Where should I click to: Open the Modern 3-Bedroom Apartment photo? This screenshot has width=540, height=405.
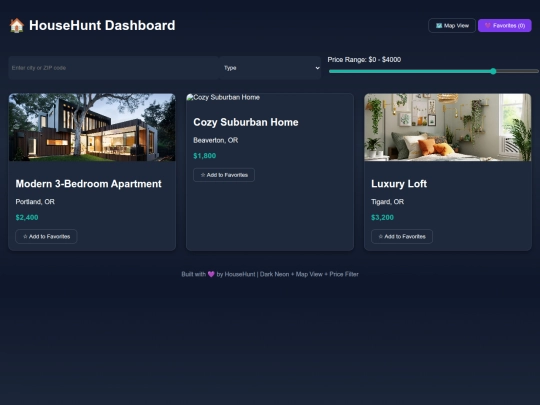pos(92,127)
